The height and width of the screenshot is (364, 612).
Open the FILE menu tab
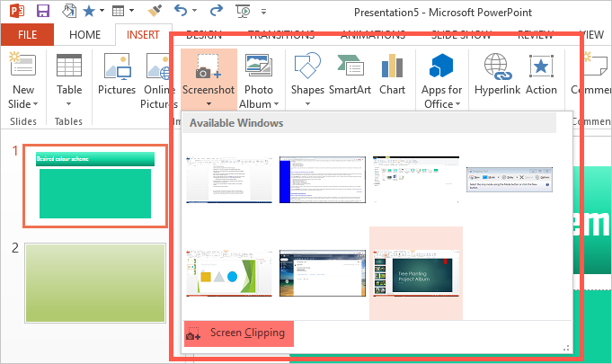(x=27, y=35)
